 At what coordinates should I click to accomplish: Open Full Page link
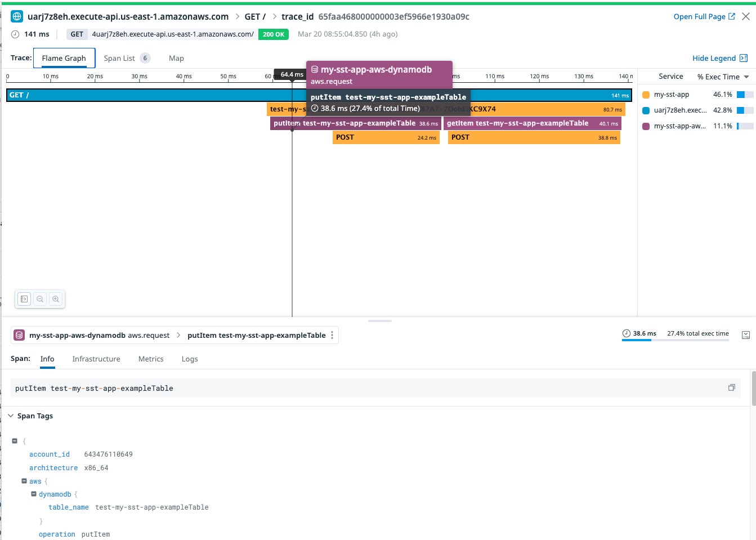(x=704, y=16)
